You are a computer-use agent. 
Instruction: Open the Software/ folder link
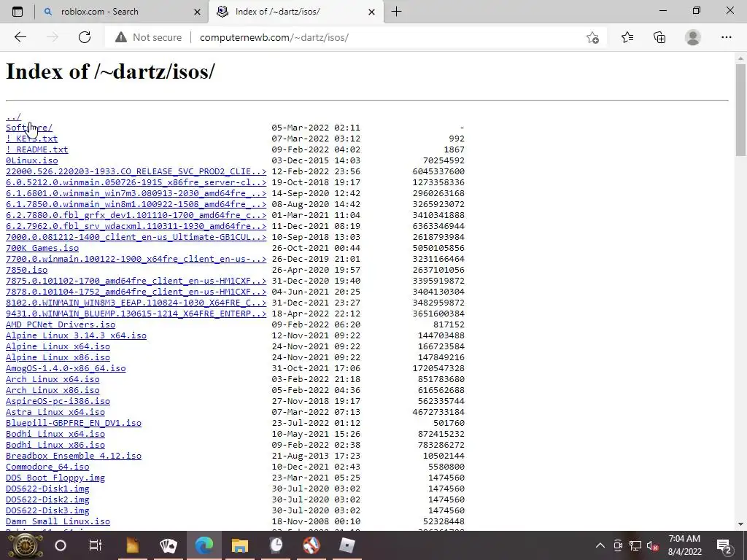(29, 128)
